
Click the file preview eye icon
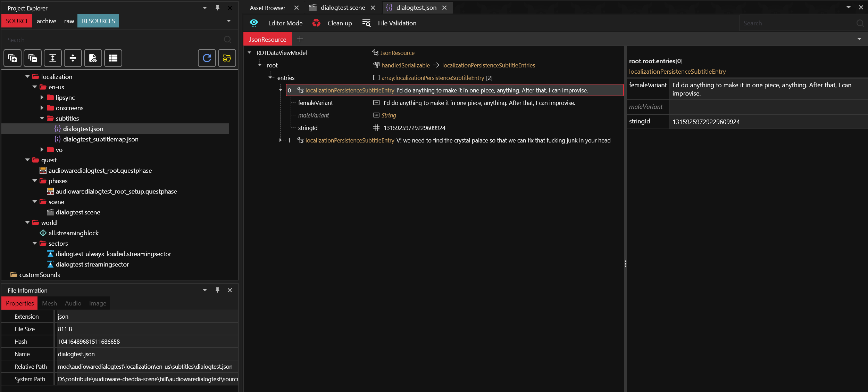tap(93, 58)
